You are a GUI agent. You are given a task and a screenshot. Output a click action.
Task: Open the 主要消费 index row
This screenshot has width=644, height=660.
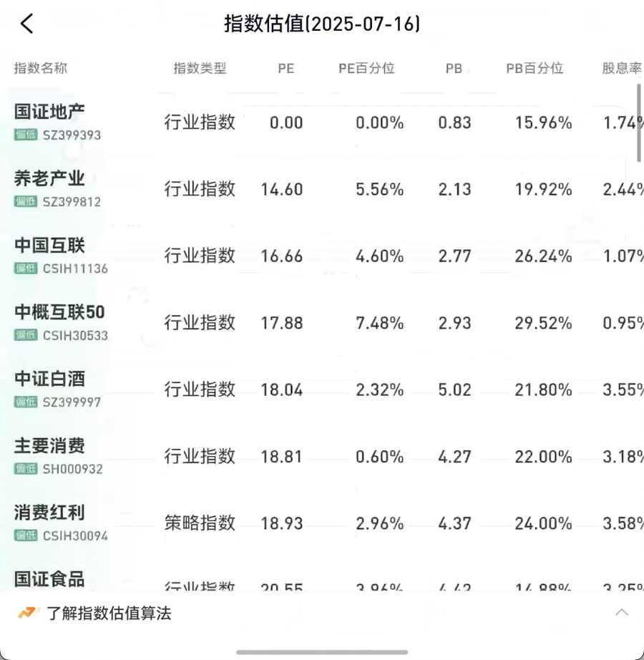point(322,456)
